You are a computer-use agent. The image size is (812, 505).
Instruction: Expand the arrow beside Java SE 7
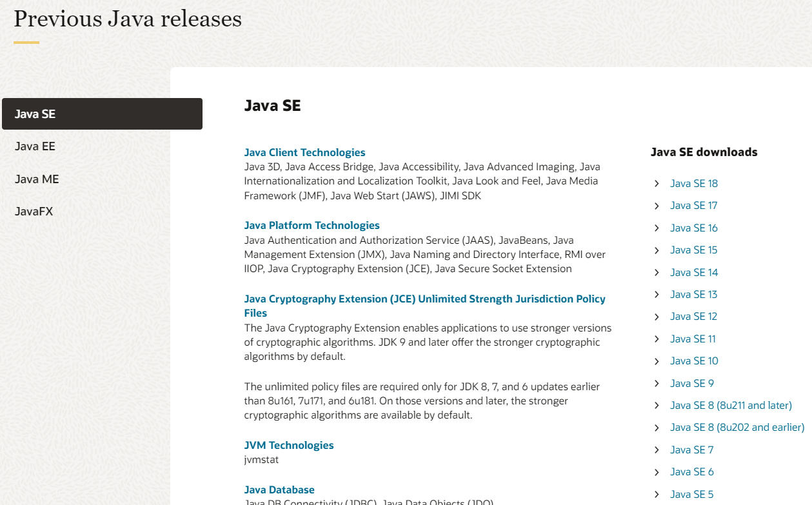[x=657, y=450]
